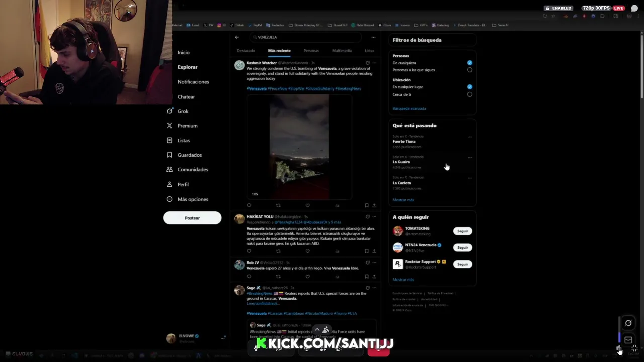Share the Rob JV post
The width and height of the screenshot is (644, 362).
tap(374, 276)
